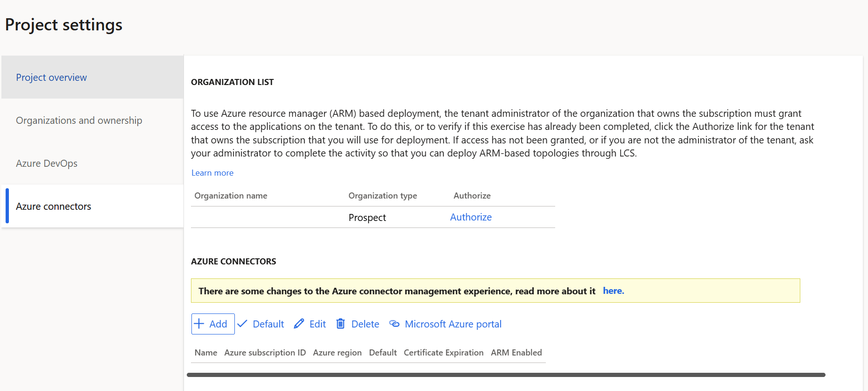868x391 pixels.
Task: Click the Azure region column header
Action: 337,353
